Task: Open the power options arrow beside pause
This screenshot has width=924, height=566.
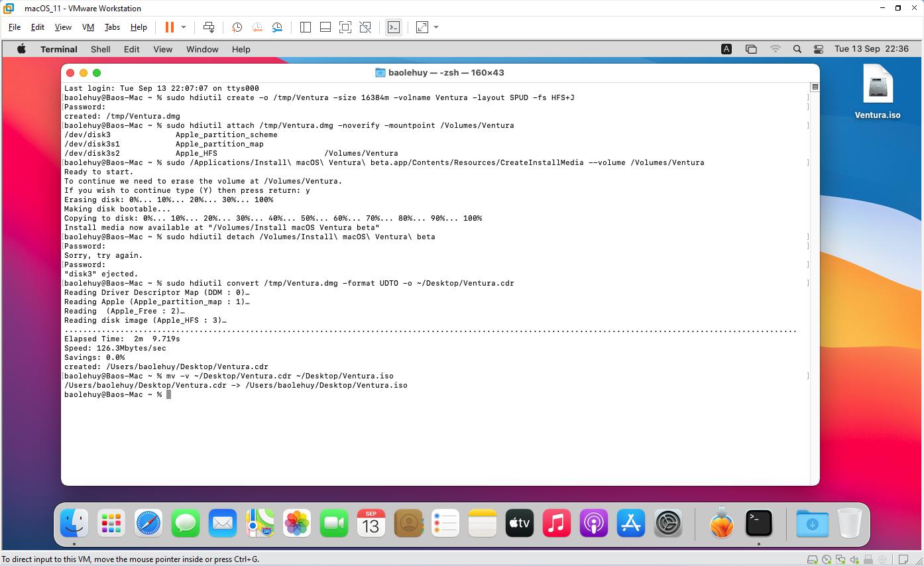Action: tap(184, 27)
